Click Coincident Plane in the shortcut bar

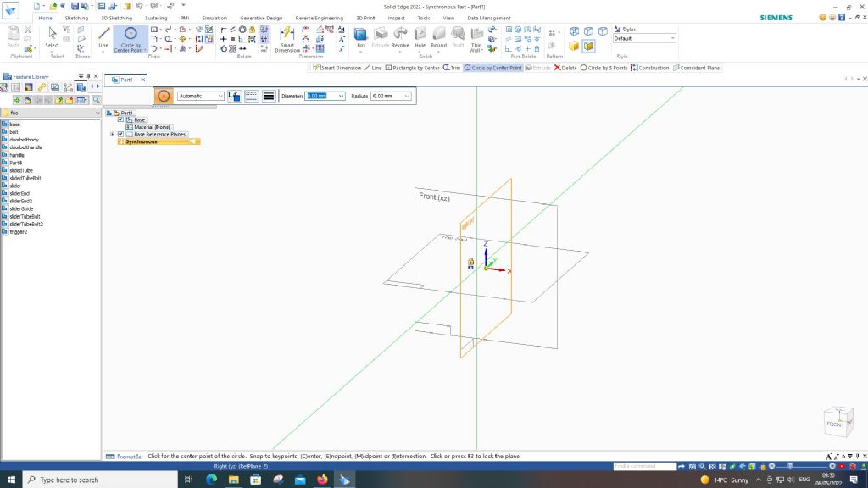[x=697, y=68]
